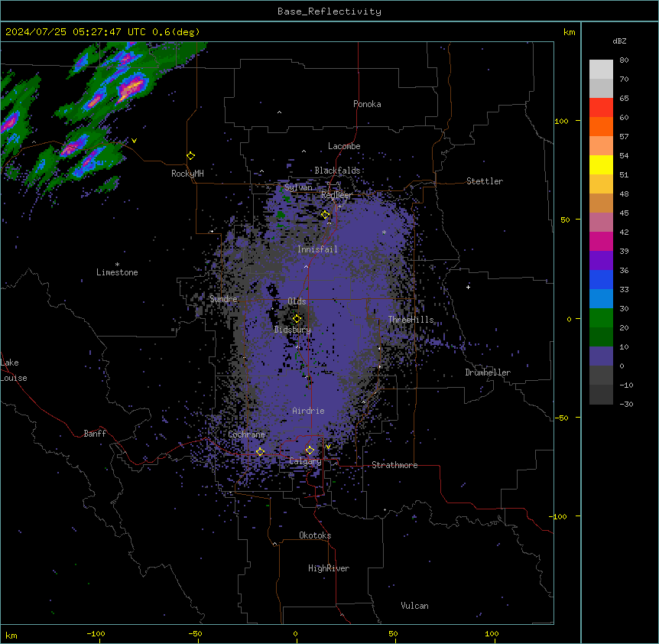This screenshot has width=659, height=644.
Task: Click the Lake Louise label
Action: (14, 370)
